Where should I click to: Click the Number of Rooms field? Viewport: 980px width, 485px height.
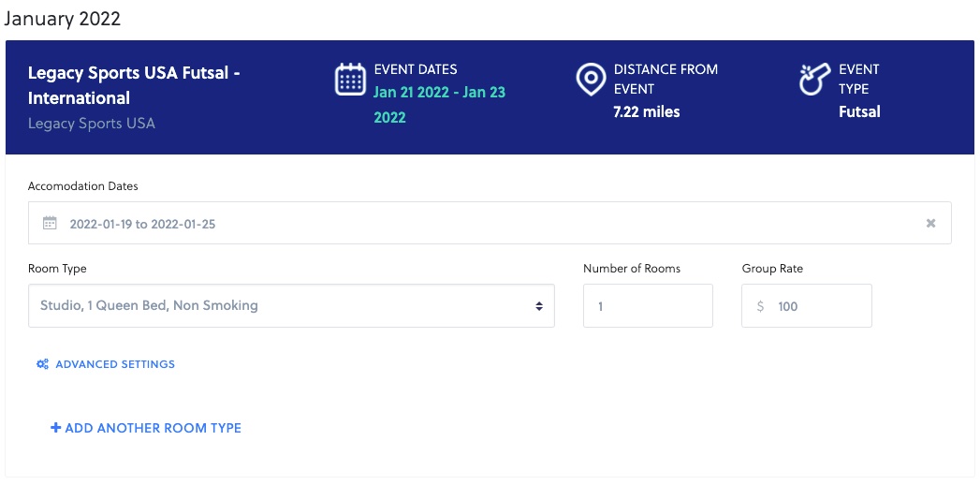pyautogui.click(x=648, y=306)
